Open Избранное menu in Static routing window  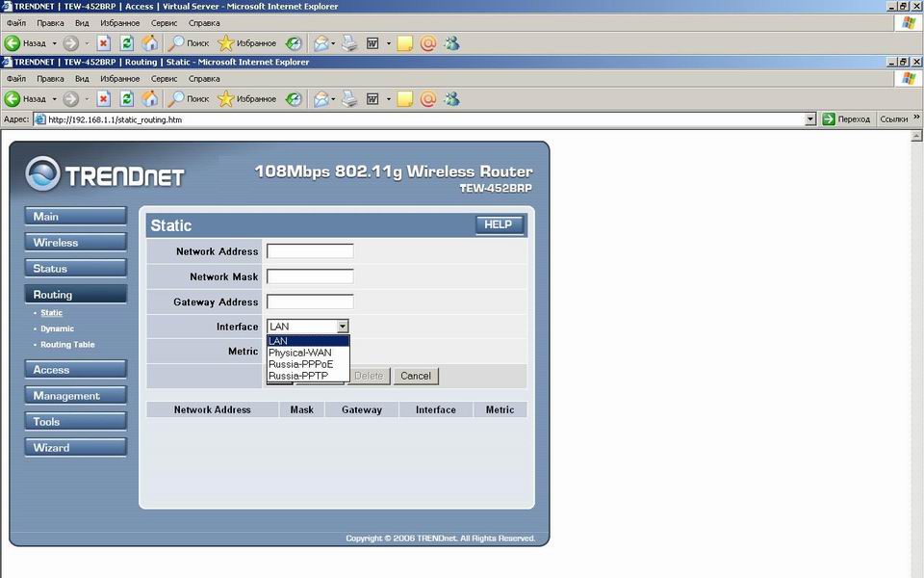click(x=119, y=78)
